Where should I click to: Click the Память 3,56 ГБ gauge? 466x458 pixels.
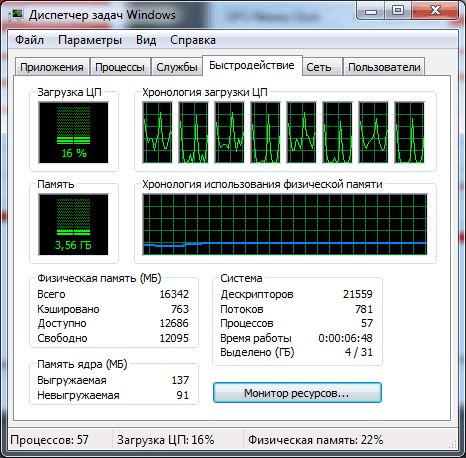coord(73,225)
